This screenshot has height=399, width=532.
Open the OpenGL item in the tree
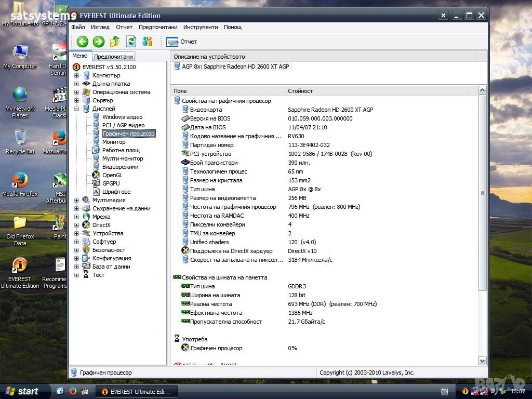(x=112, y=175)
